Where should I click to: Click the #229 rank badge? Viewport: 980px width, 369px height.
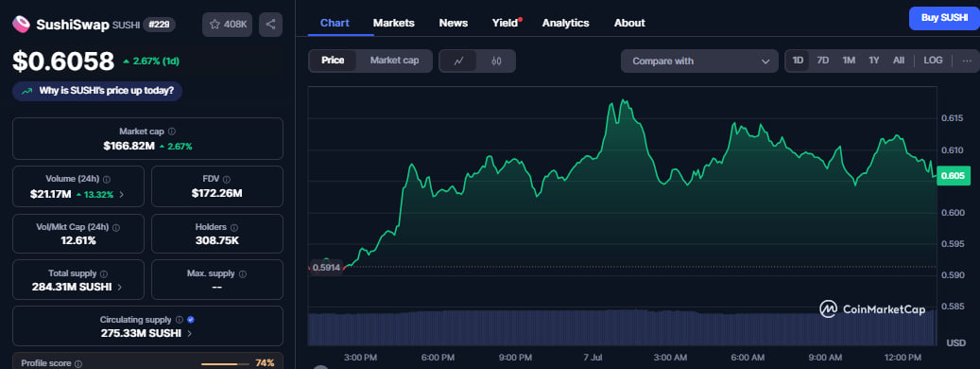click(160, 25)
